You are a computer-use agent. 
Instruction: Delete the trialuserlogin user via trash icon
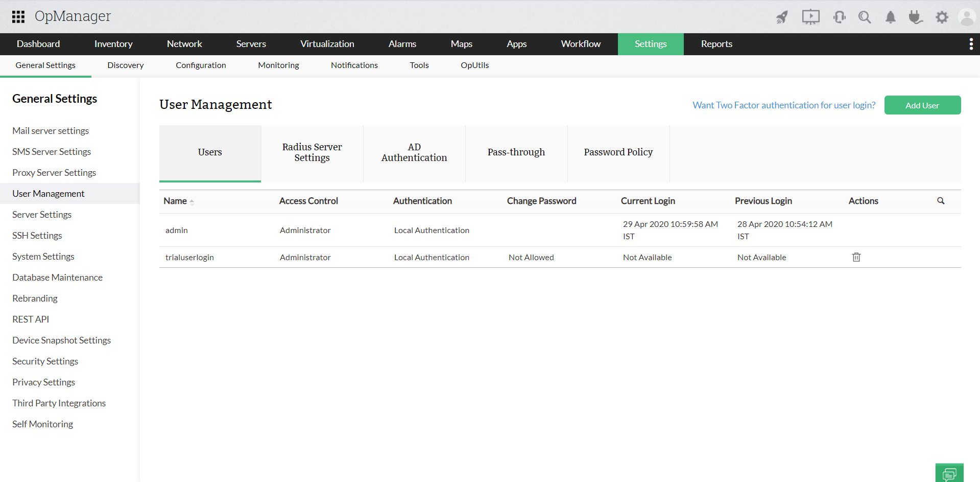[856, 257]
